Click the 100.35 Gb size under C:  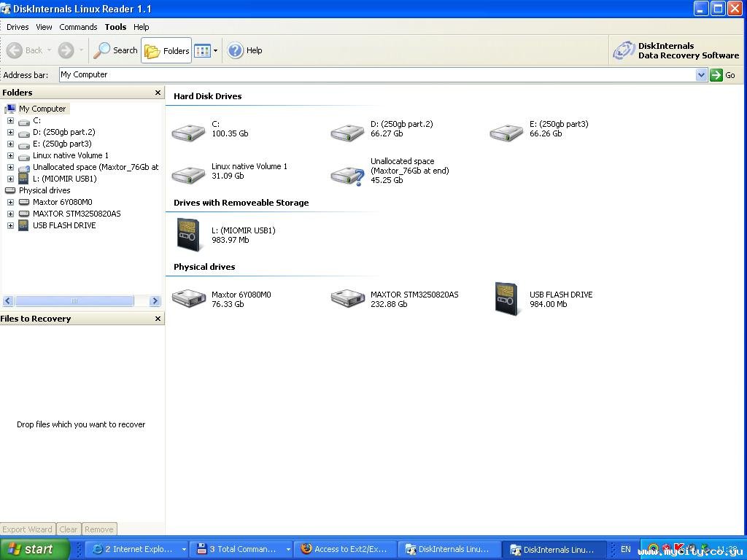230,133
